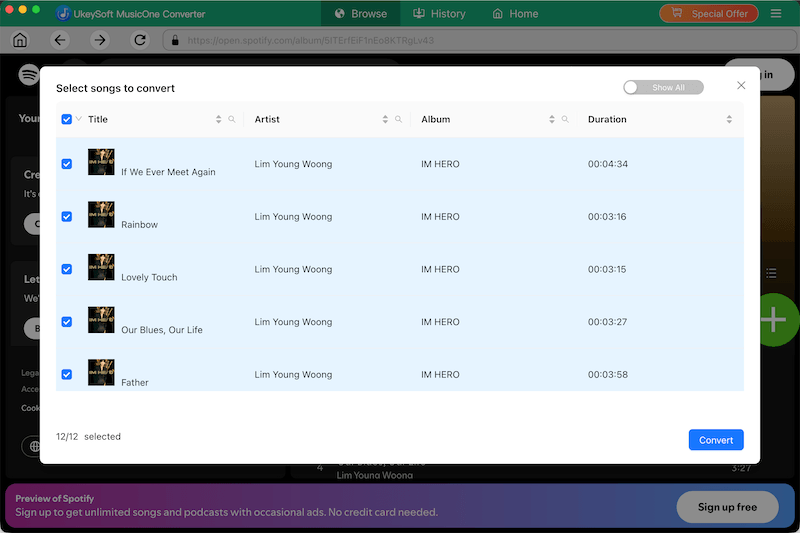Go to the home page icon in toolbar

coord(20,40)
